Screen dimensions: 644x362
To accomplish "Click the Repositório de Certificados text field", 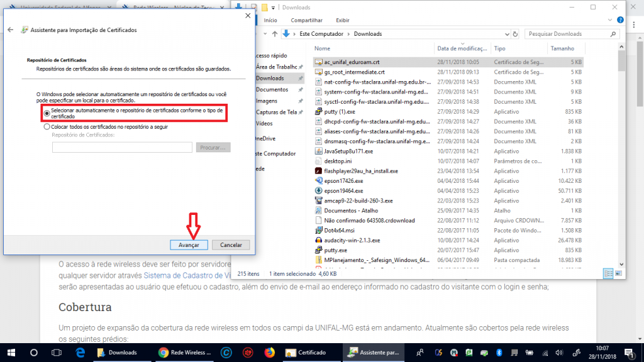I will (x=122, y=147).
